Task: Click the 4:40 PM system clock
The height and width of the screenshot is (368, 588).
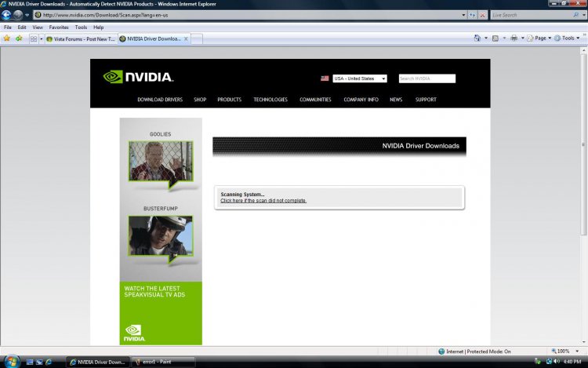Action: [572, 362]
